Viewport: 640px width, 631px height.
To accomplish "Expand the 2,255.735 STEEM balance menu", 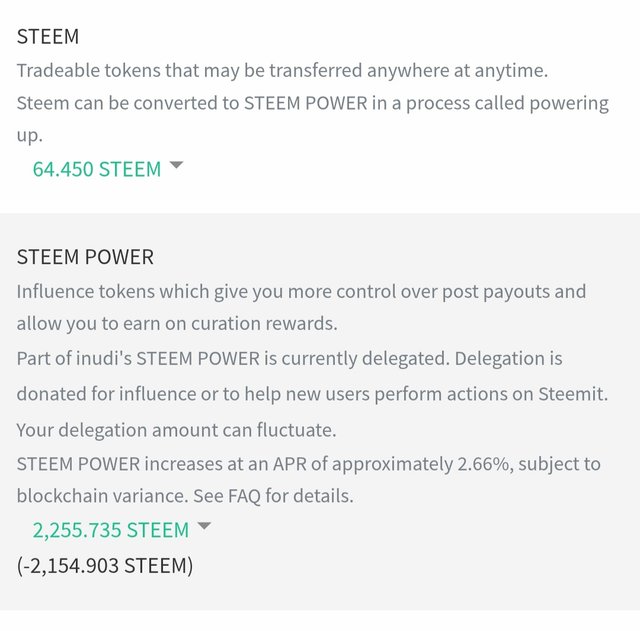I will [111, 530].
